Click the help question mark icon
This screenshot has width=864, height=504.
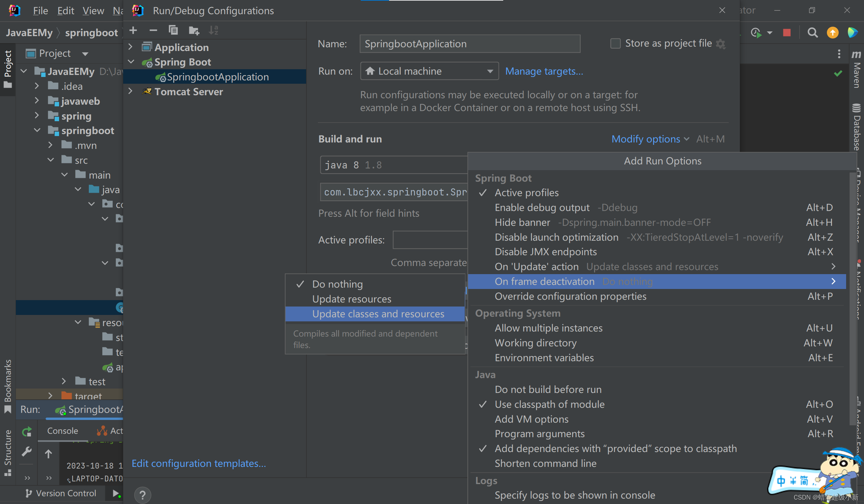click(142, 495)
